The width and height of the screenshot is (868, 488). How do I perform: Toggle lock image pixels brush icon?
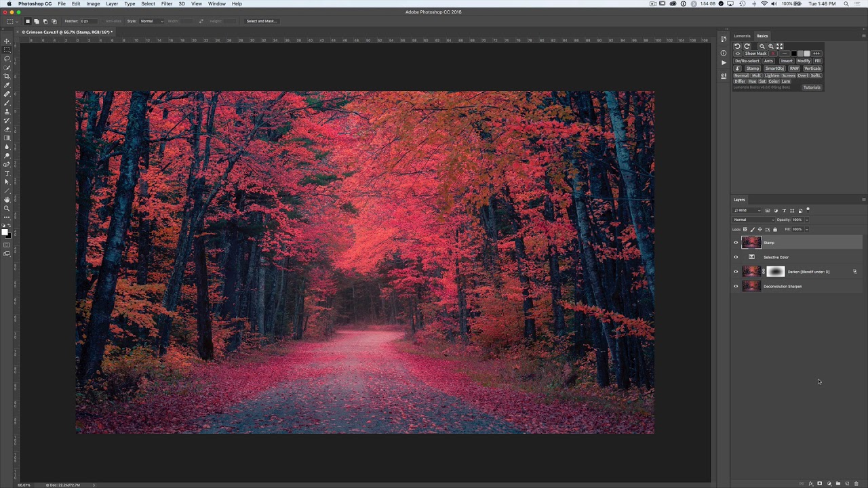point(753,229)
